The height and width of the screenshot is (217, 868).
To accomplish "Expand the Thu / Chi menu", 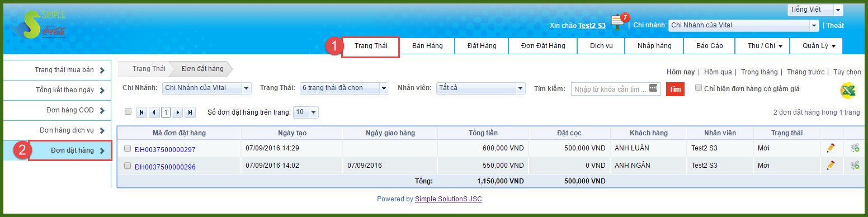I will [762, 46].
